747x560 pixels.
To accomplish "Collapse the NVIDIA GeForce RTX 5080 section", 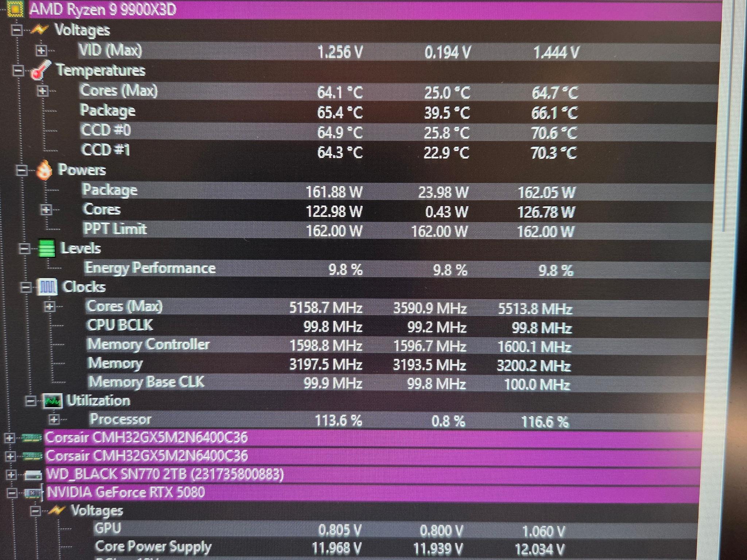I will [12, 493].
